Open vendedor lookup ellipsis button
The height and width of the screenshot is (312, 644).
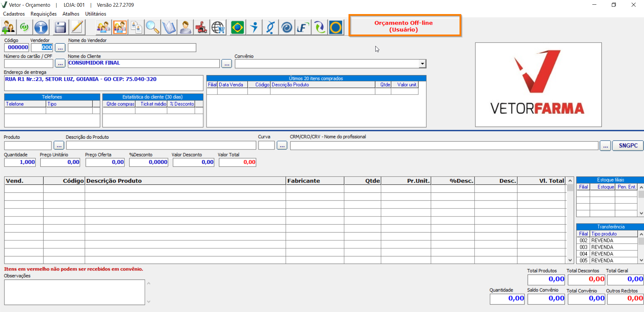point(60,48)
